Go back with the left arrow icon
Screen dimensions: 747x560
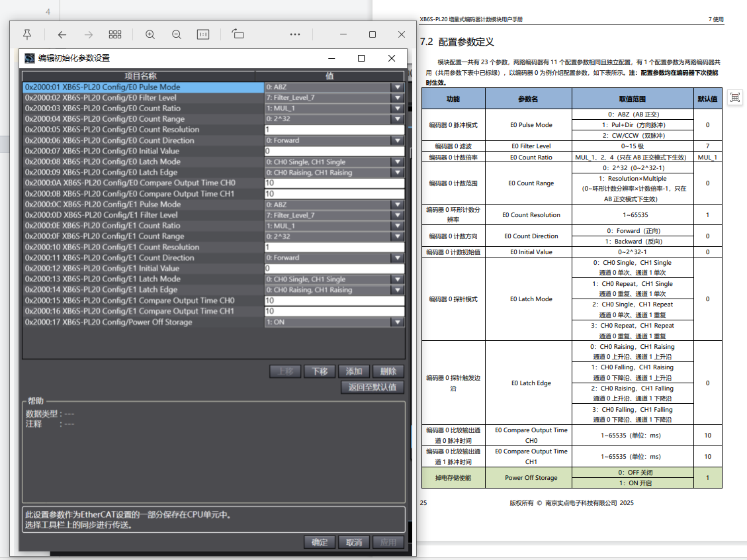click(62, 34)
